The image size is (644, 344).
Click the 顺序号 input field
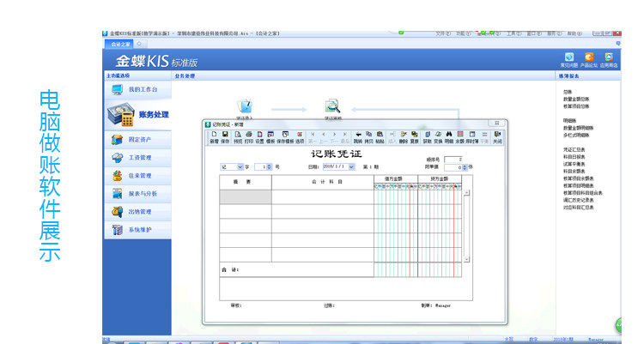453,160
